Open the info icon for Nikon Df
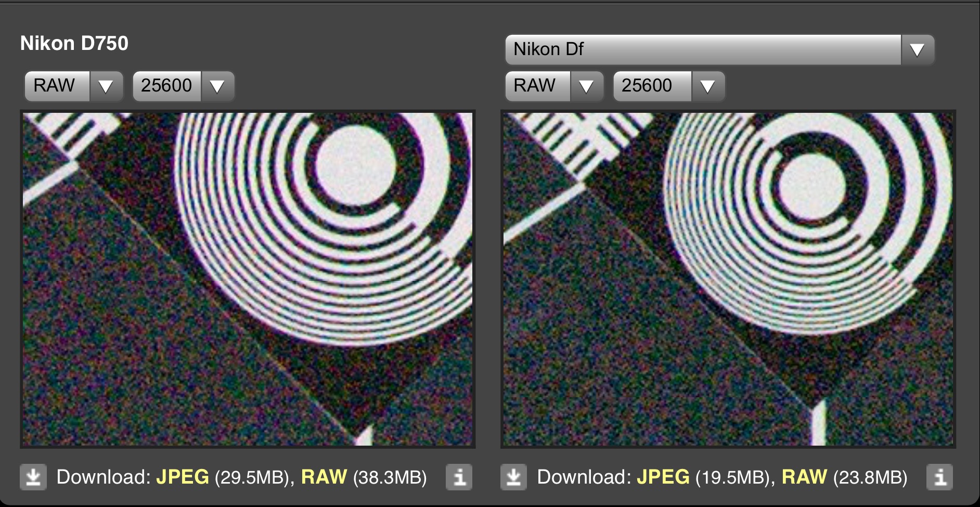The height and width of the screenshot is (507, 980). click(939, 477)
